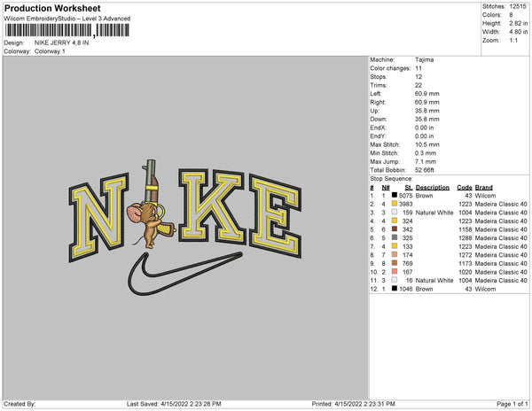
Task: Click the white swatch in the 159-stitch row
Action: pos(395,212)
